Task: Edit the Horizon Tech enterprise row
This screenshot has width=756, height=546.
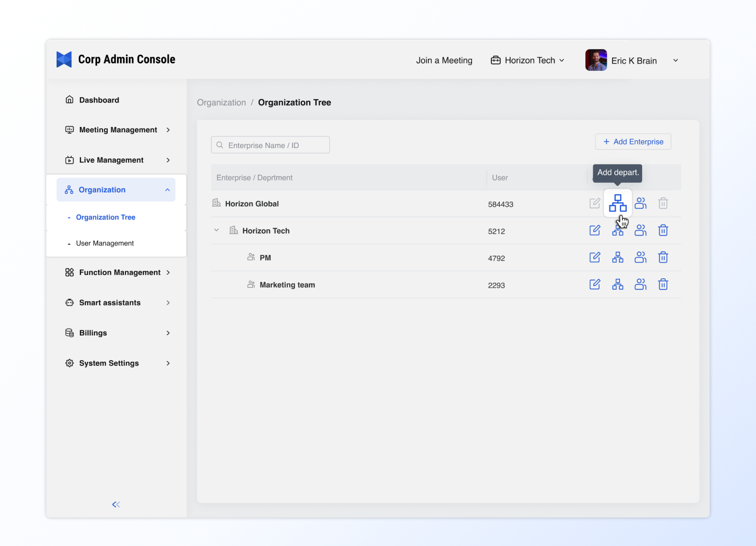Action: click(595, 230)
